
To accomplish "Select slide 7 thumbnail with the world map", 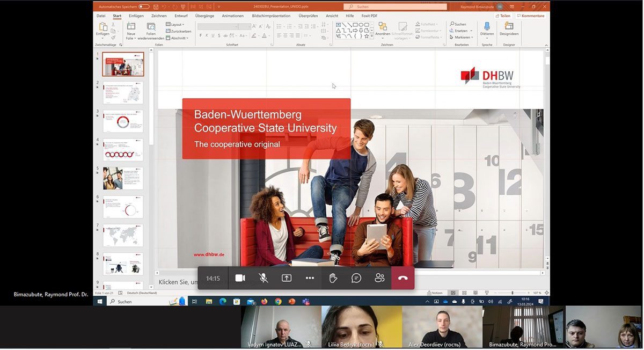I will tap(123, 236).
